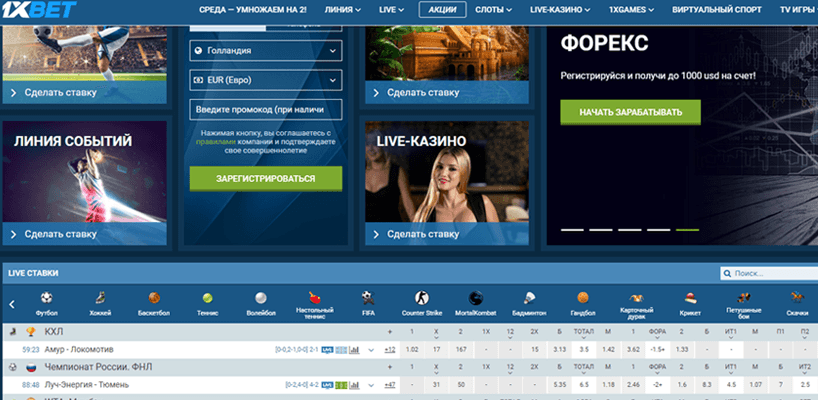Expand the Луч-Энергия - Тюмень match chevron
Screen dimensions: 818x400
click(371, 385)
